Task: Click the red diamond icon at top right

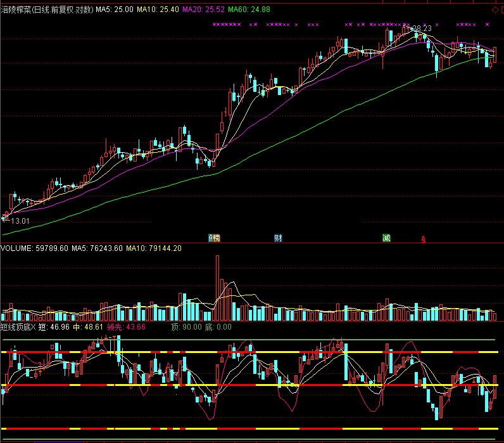Action: point(495,10)
